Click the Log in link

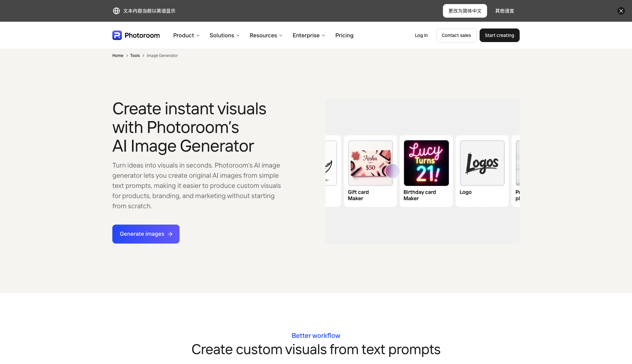point(421,35)
